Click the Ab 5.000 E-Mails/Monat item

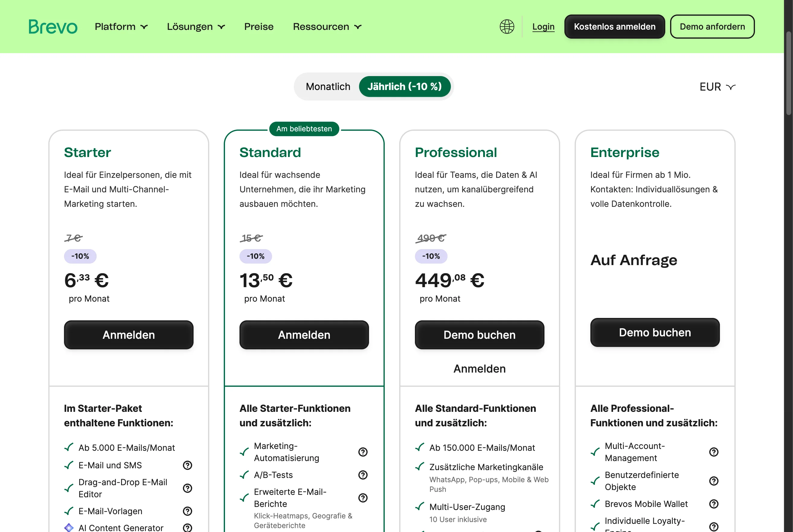(x=127, y=448)
